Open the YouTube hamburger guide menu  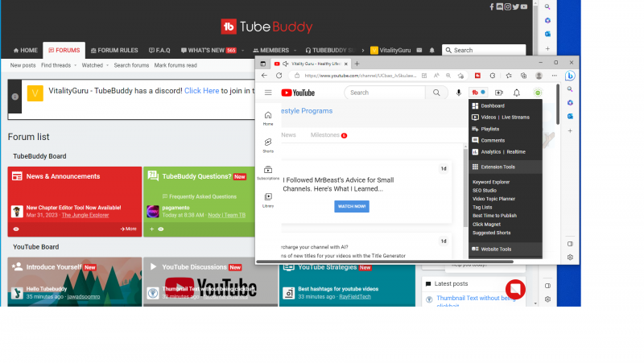pyautogui.click(x=268, y=93)
